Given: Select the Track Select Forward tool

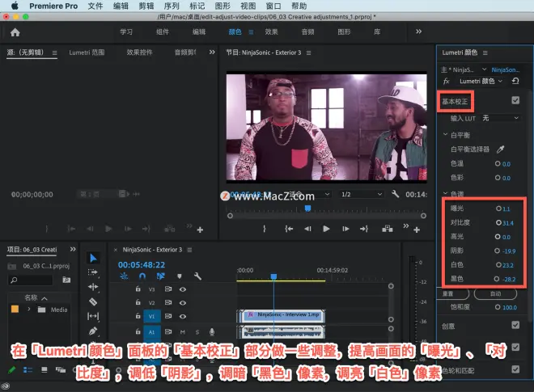Looking at the screenshot, I should (x=93, y=272).
